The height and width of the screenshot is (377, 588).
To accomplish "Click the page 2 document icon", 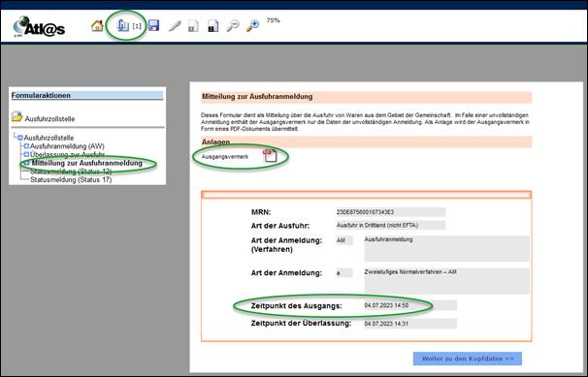I will pos(213,26).
